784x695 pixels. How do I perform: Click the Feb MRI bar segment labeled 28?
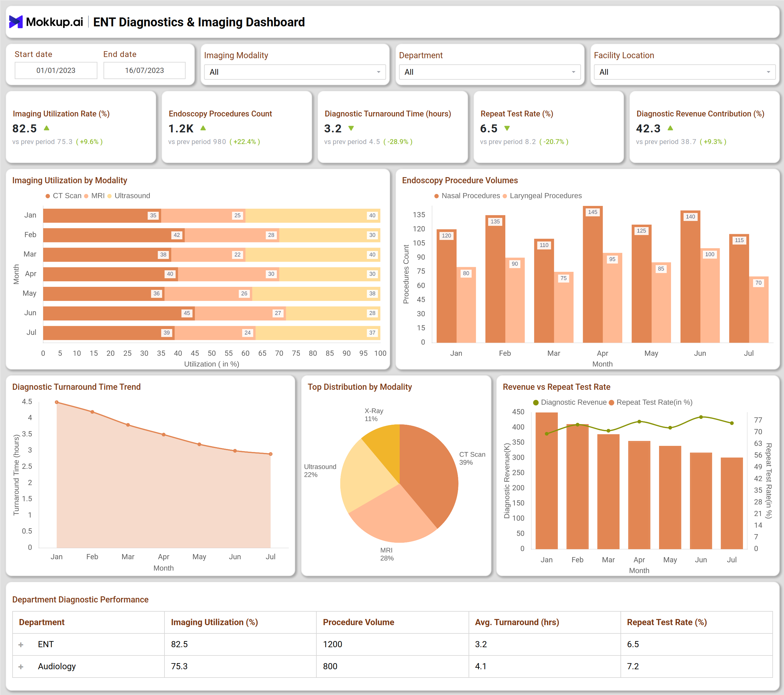point(232,235)
